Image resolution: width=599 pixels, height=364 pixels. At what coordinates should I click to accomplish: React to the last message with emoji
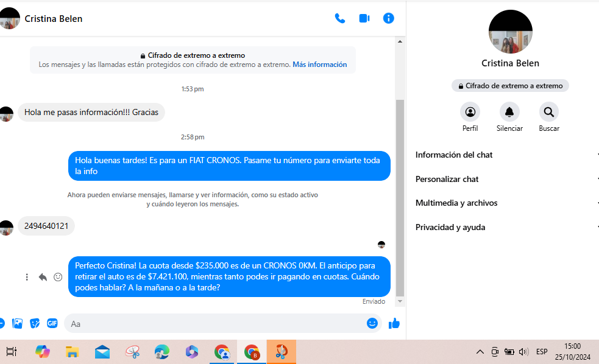point(58,277)
